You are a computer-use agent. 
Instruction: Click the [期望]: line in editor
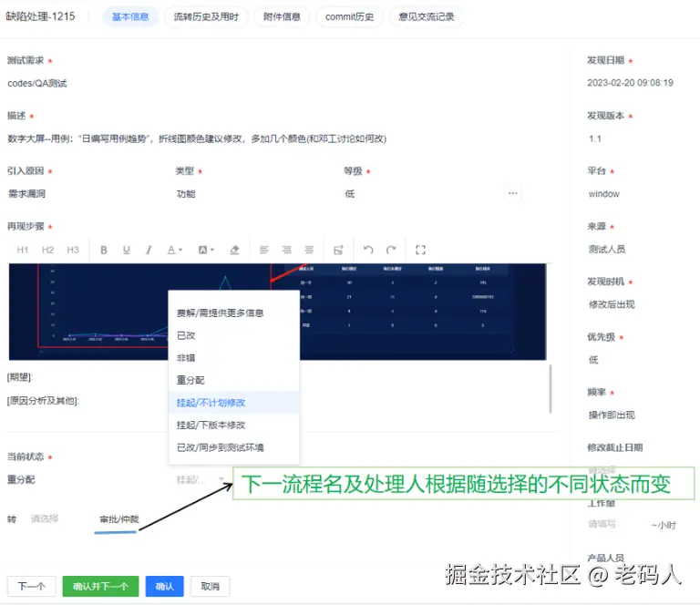[x=20, y=377]
